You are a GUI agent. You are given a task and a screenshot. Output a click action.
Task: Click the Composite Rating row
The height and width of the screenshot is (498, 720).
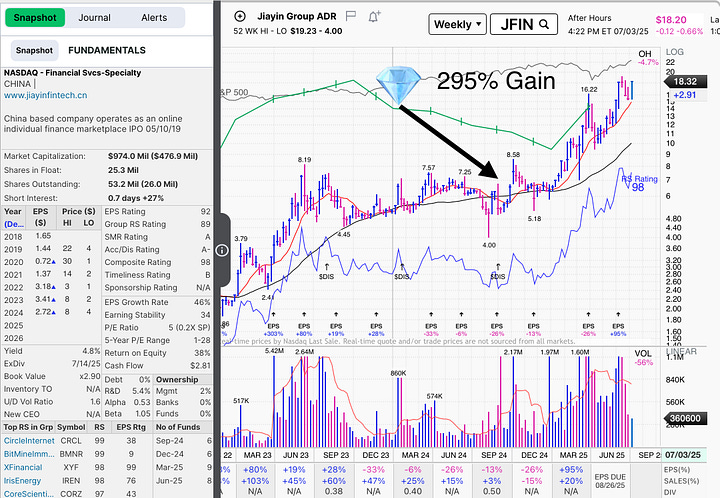157,262
